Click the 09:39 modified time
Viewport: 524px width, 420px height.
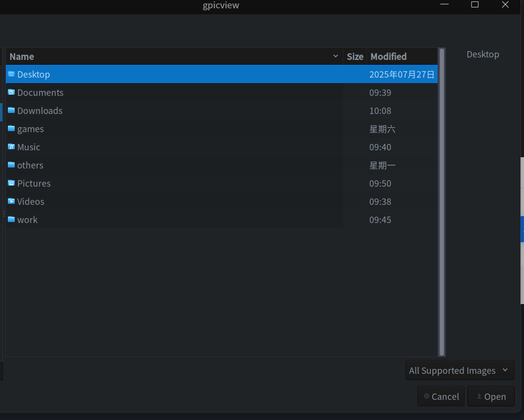click(380, 92)
